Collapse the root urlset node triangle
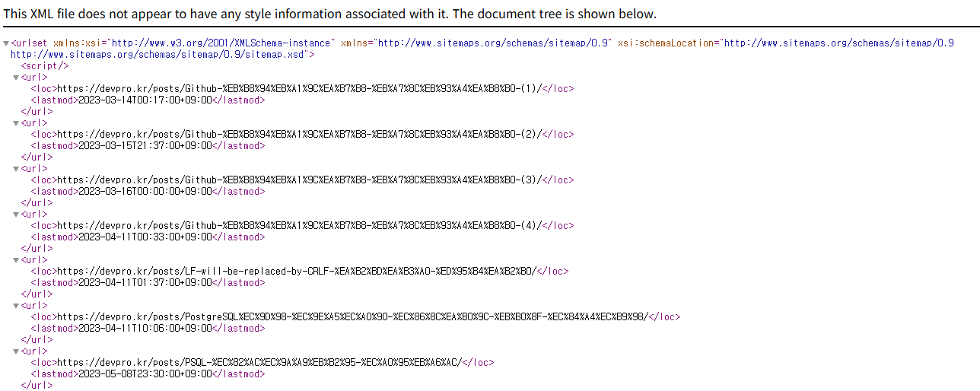 pyautogui.click(x=7, y=43)
